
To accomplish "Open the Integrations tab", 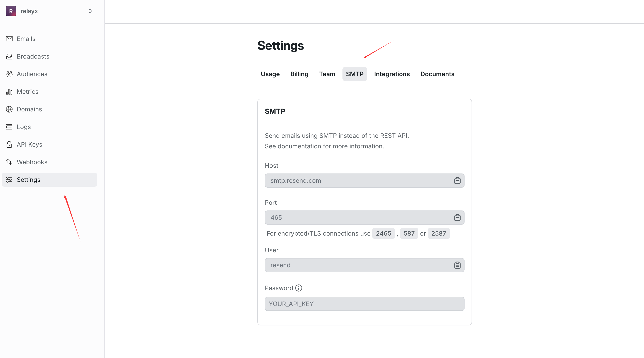I will [392, 74].
